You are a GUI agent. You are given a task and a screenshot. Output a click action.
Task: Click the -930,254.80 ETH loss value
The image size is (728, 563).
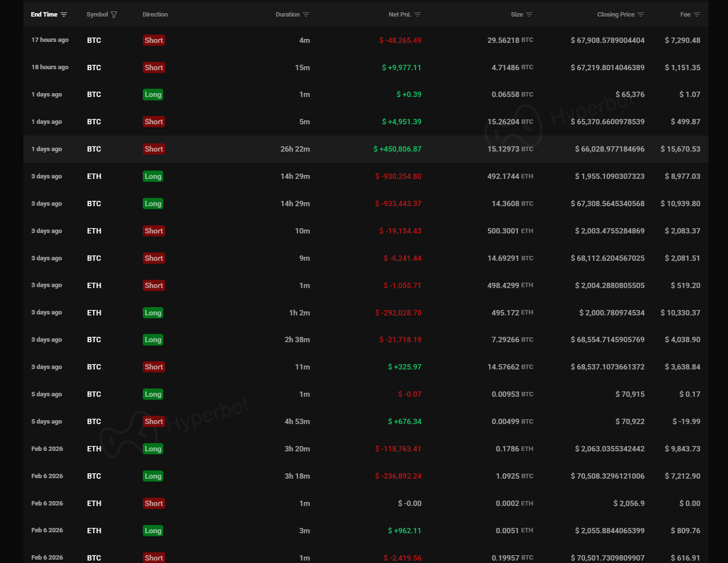tap(398, 176)
